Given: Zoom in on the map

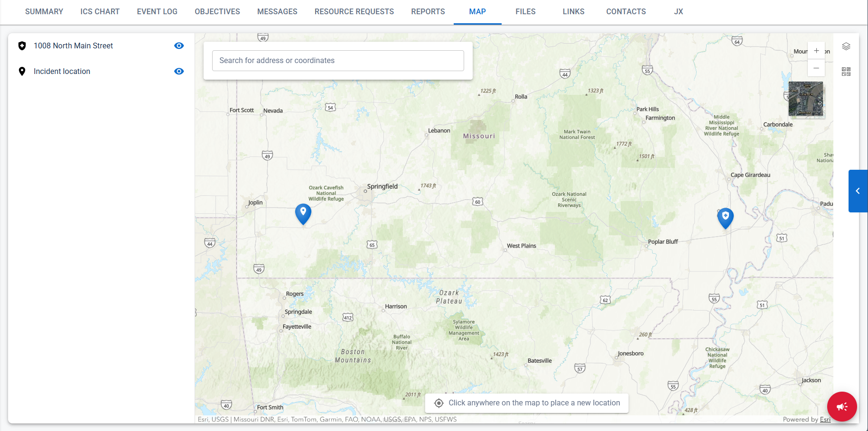Looking at the screenshot, I should click(x=816, y=51).
